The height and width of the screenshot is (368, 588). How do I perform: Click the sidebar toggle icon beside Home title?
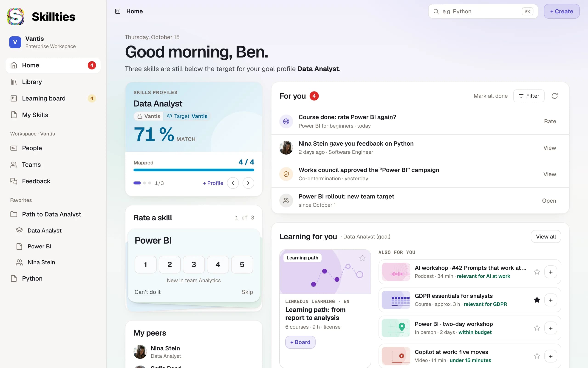(x=118, y=11)
